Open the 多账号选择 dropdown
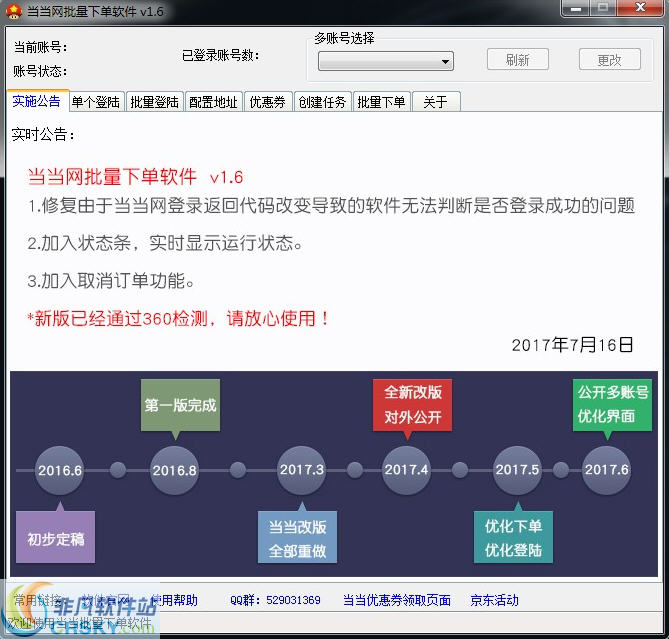Image resolution: width=669 pixels, height=639 pixels. (x=386, y=61)
